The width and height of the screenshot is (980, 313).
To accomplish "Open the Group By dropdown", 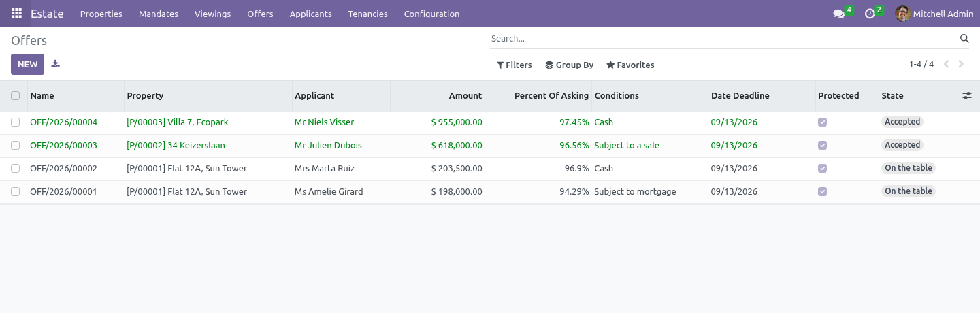I will [x=570, y=65].
